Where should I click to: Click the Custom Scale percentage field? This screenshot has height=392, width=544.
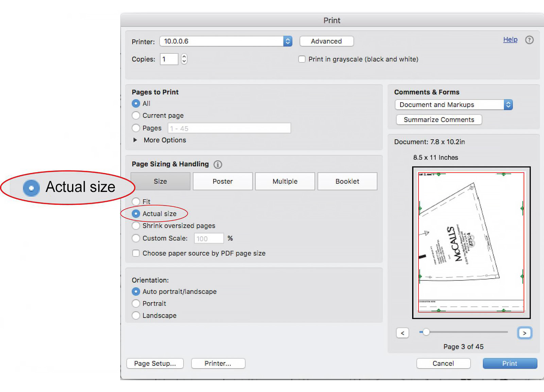click(x=209, y=238)
